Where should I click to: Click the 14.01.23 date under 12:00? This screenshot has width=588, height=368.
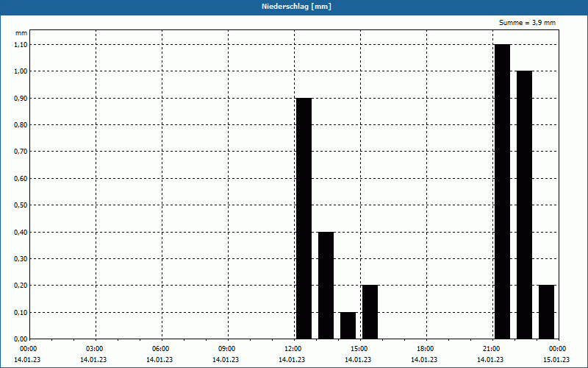coord(292,360)
